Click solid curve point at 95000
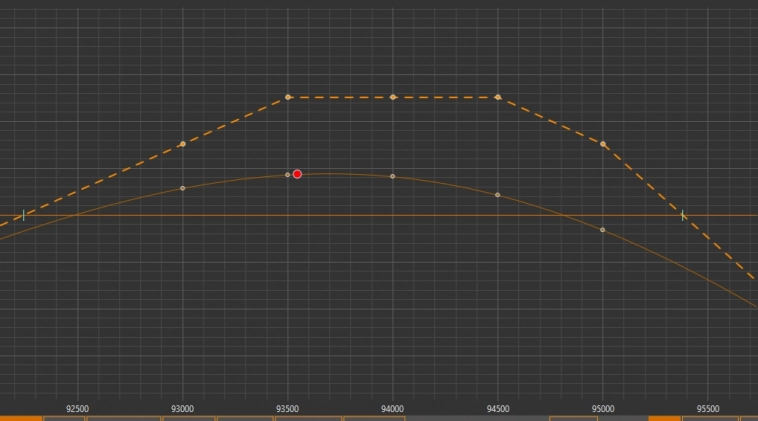This screenshot has width=758, height=421. coord(603,230)
